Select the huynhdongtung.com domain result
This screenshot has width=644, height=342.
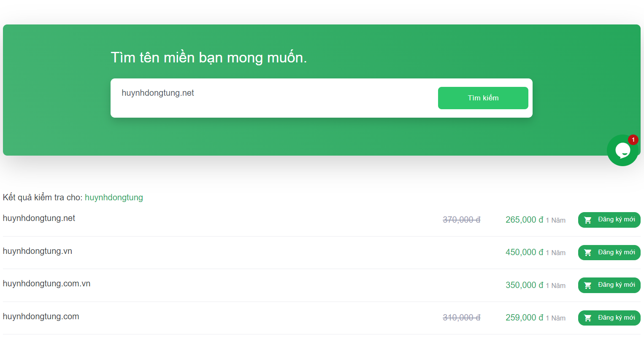tap(41, 317)
